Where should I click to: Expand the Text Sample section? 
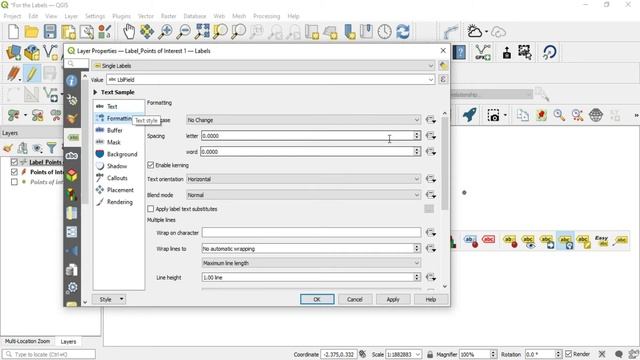(96, 92)
